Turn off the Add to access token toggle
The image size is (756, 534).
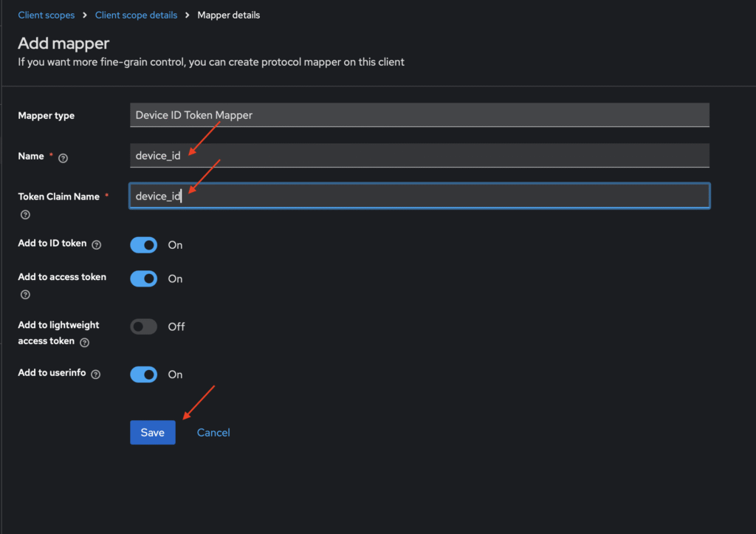click(x=143, y=278)
